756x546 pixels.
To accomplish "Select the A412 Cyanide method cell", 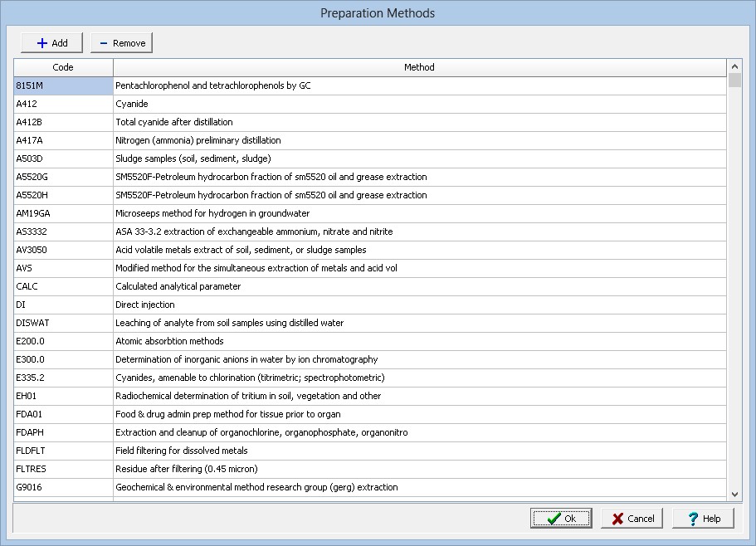I will point(419,104).
